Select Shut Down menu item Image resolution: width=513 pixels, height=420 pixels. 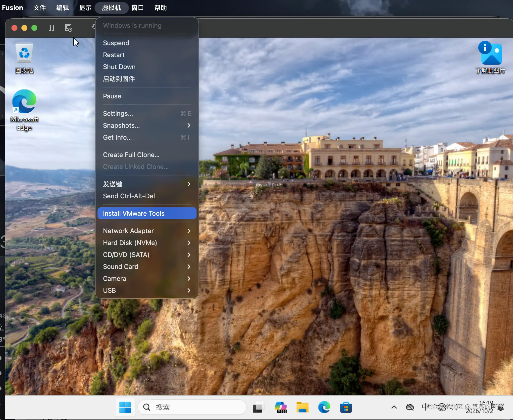(147, 67)
